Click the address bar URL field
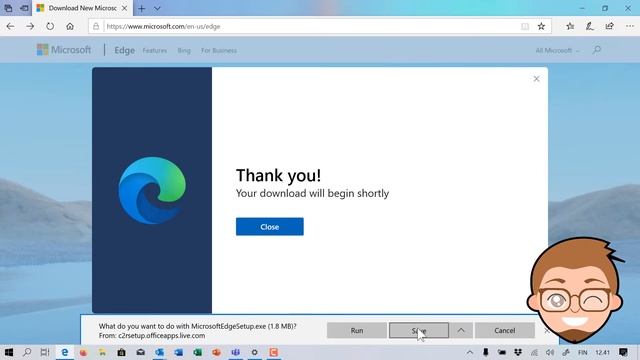This screenshot has height=360, width=640. tap(310, 27)
